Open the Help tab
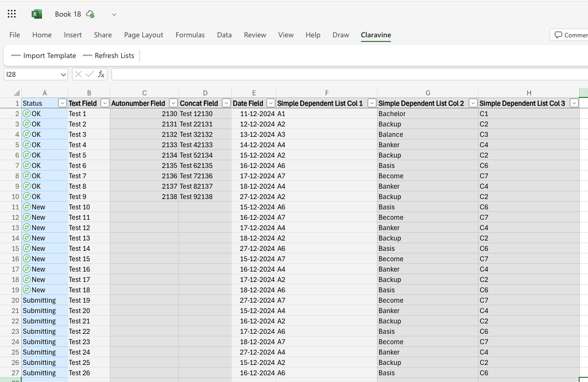 click(x=313, y=35)
